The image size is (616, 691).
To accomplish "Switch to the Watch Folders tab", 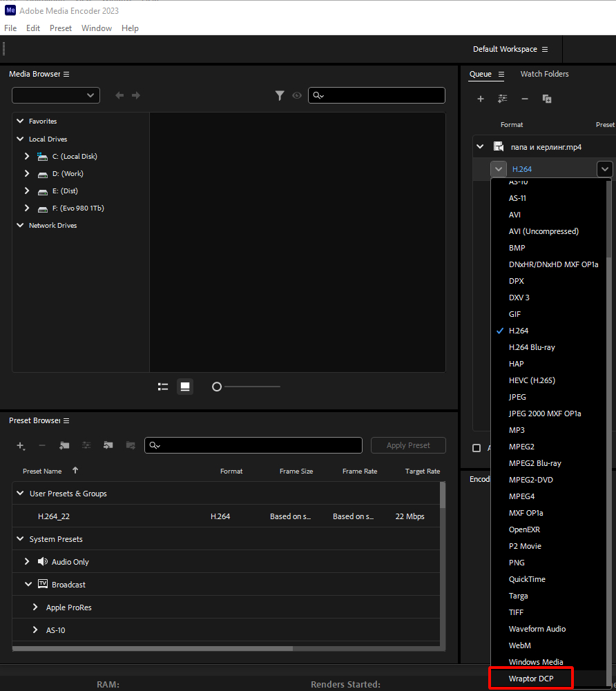I will [544, 74].
